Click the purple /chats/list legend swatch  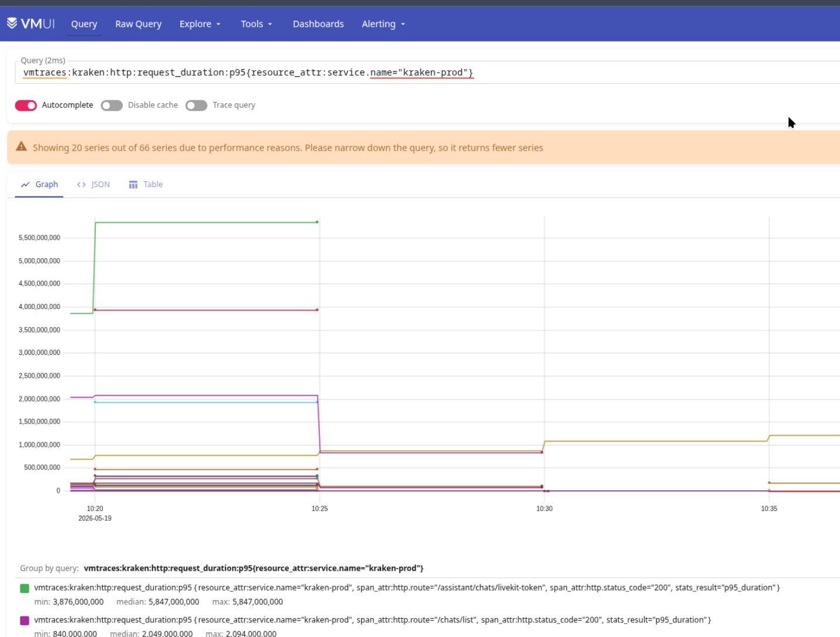[25, 621]
